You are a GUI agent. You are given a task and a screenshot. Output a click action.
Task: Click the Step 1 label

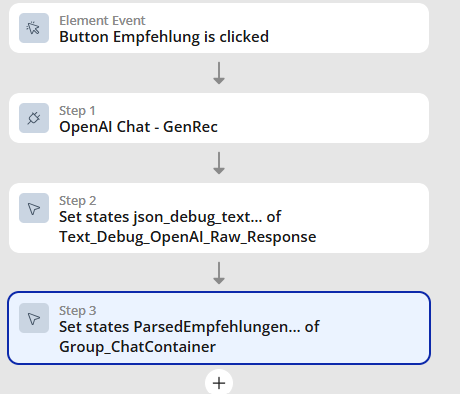(77, 111)
